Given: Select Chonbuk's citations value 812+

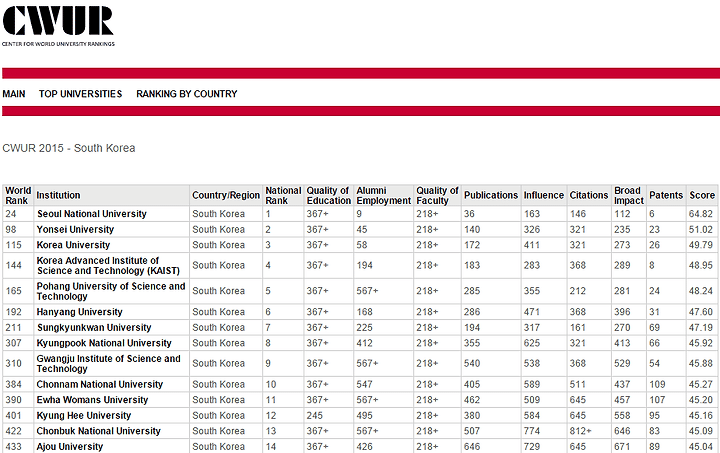Looking at the screenshot, I should [581, 431].
